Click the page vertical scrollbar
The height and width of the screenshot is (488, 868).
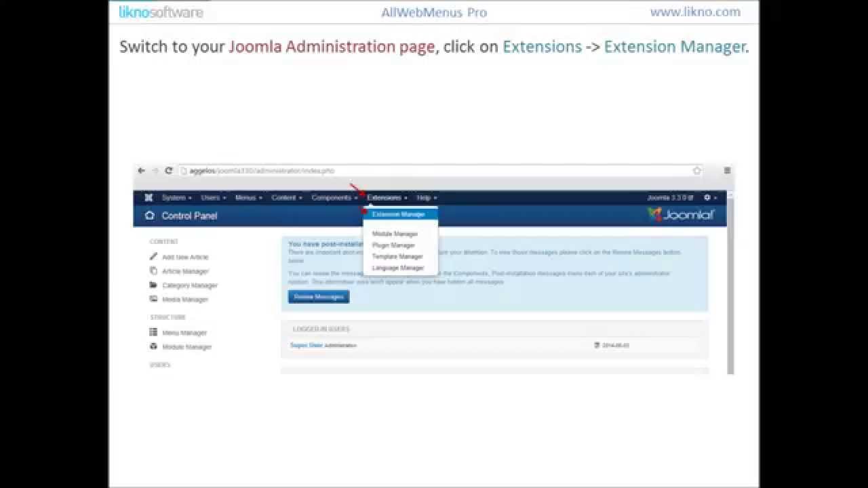[x=730, y=281]
